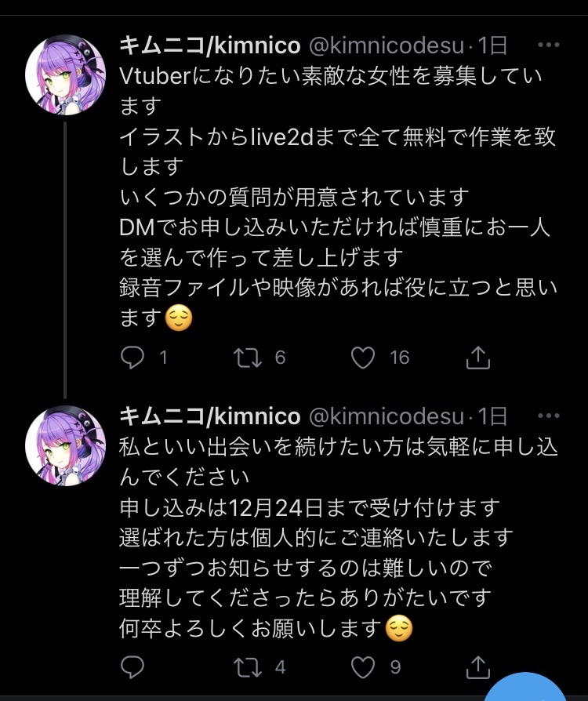
Task: Click @kimnicodesu handle on the second tweet
Action: 387,416
